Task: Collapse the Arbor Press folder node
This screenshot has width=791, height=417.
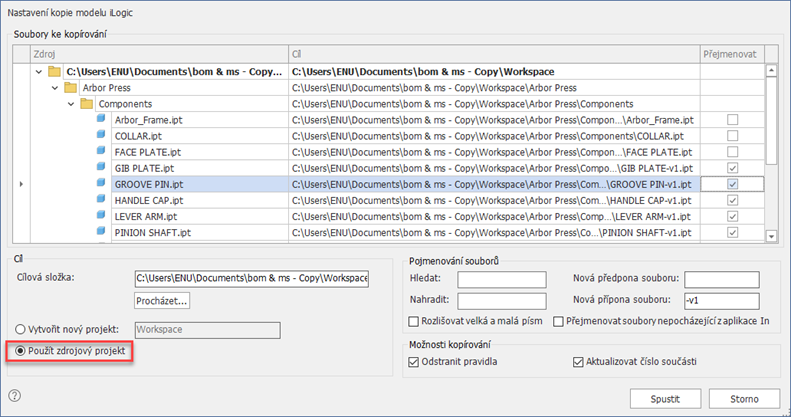Action: pos(54,88)
